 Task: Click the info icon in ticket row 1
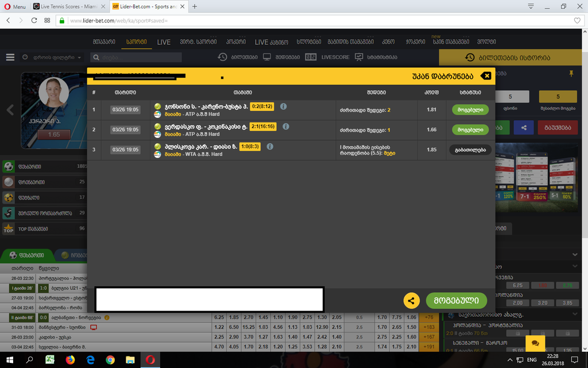284,106
